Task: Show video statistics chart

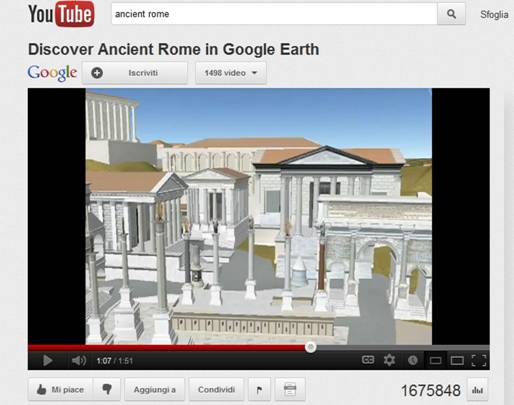Action: [478, 389]
